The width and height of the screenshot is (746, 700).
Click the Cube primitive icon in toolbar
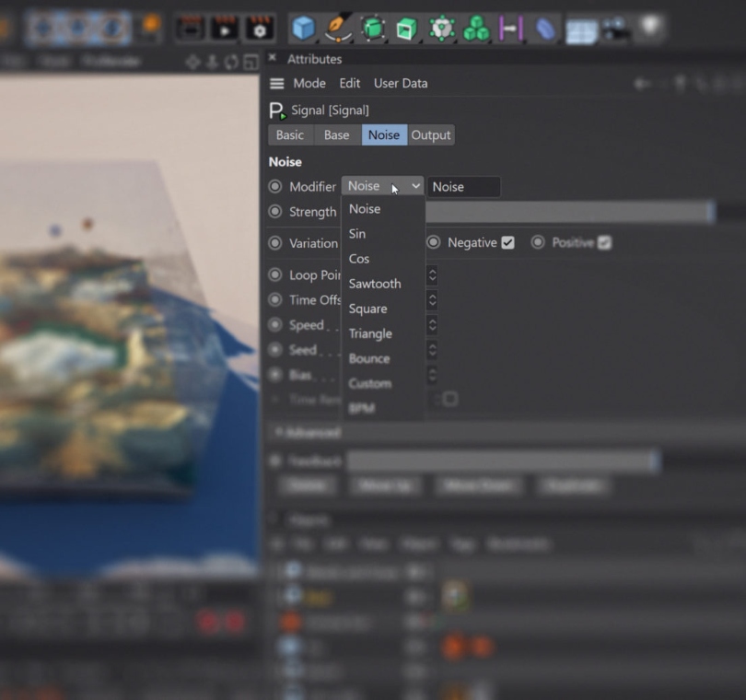[303, 29]
